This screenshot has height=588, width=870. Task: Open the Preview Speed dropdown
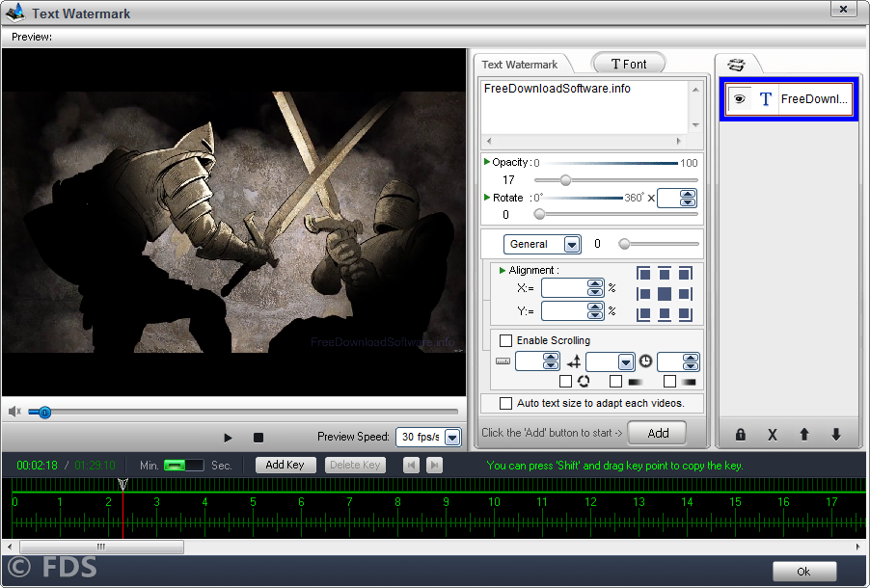[451, 437]
